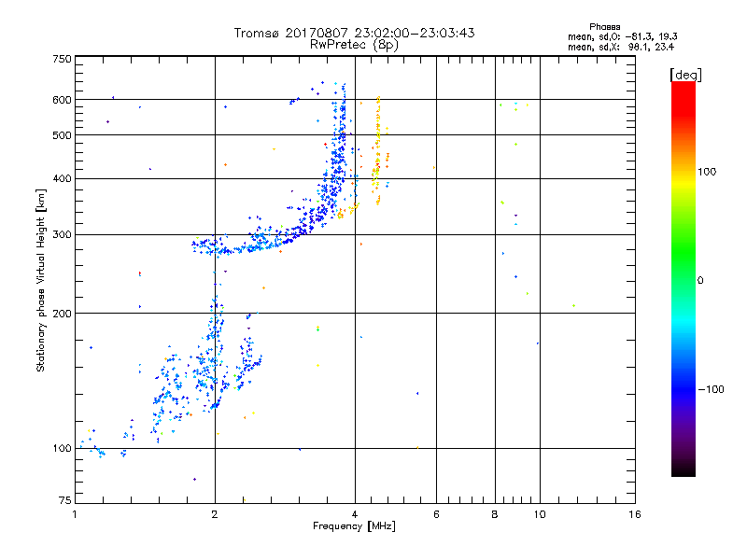Click the 'Frequency [MHz]' x-axis label

click(x=354, y=526)
